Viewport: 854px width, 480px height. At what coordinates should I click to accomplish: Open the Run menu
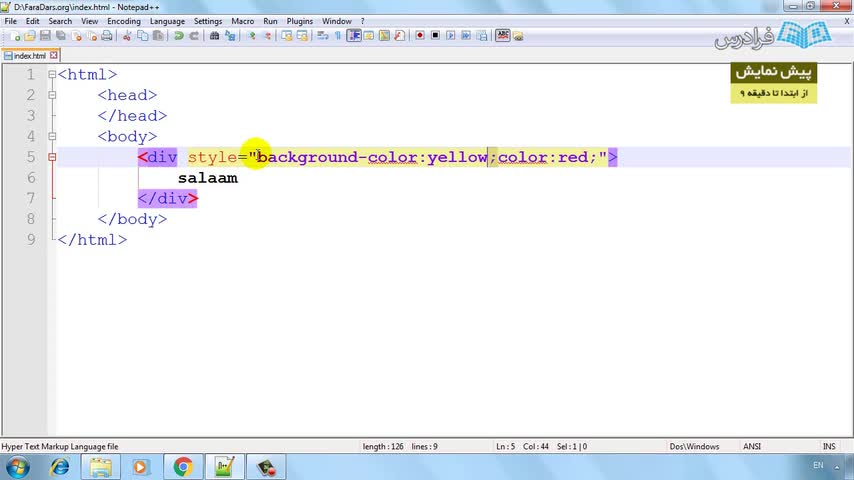270,21
